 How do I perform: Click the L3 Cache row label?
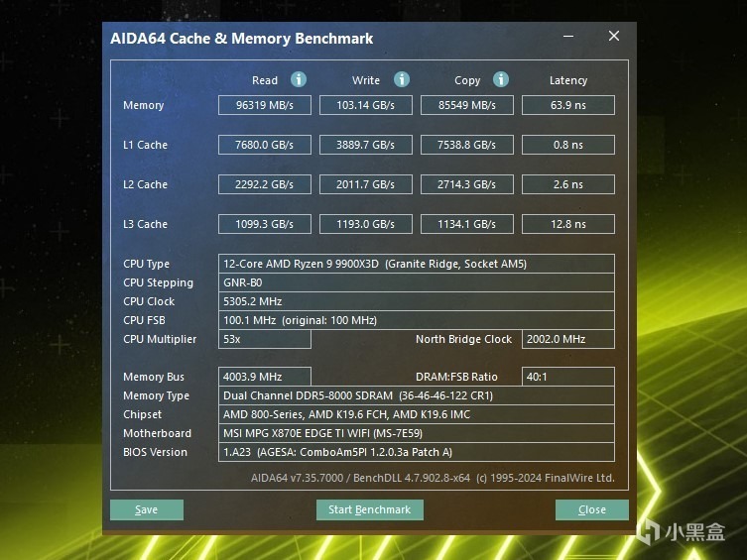[x=145, y=224]
